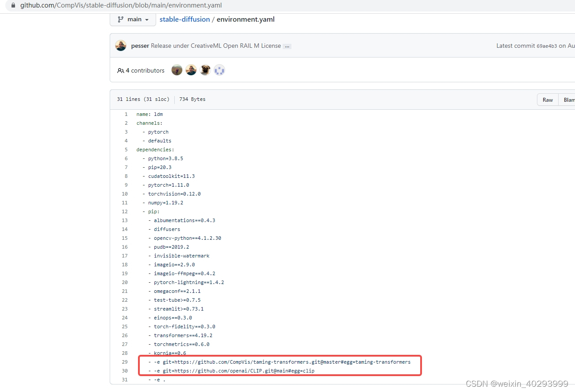The image size is (575, 392).
Task: Click the name: ldm line
Action: click(149, 114)
